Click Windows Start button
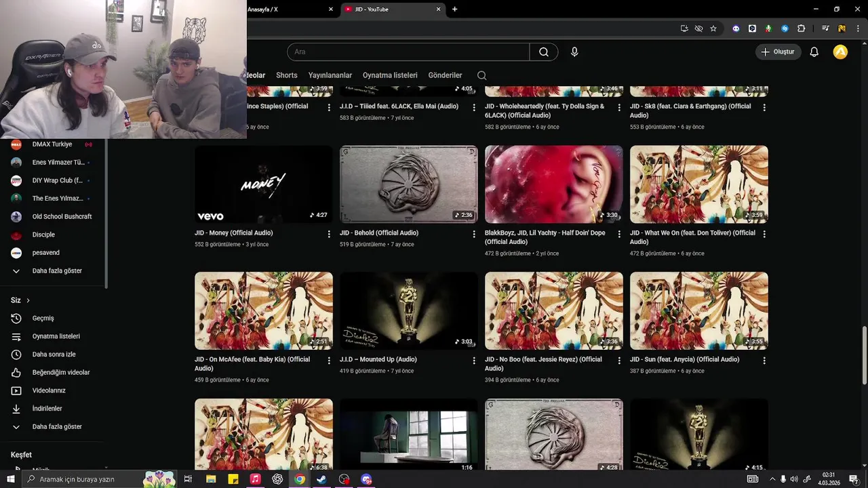 click(x=11, y=479)
